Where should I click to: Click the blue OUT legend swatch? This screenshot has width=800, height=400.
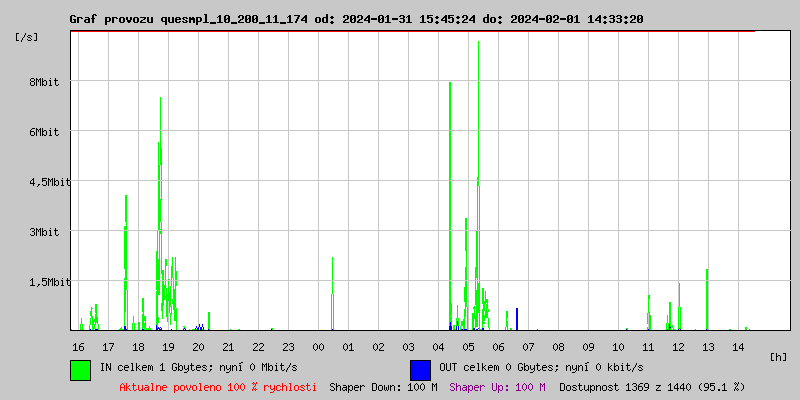[x=420, y=369]
